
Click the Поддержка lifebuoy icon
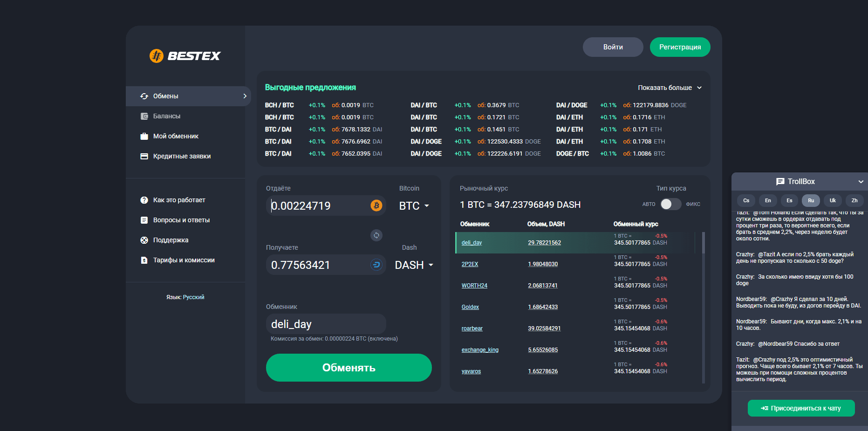coord(144,240)
